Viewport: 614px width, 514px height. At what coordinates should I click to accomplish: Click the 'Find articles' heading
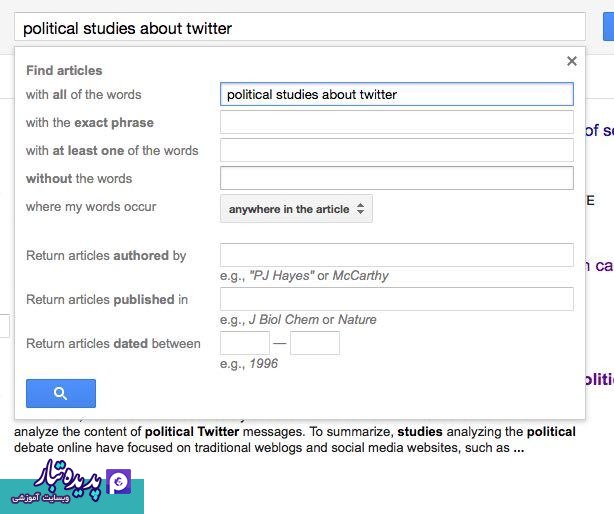64,70
